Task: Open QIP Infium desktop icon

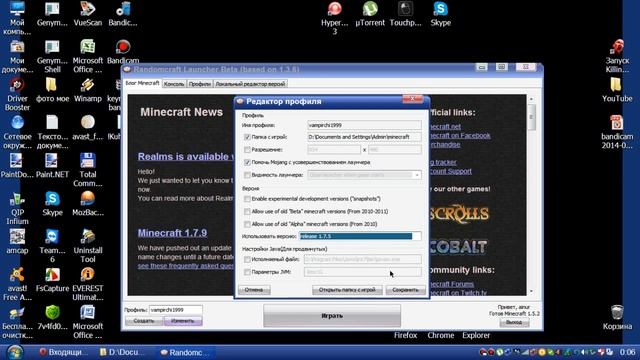Action: tap(17, 208)
